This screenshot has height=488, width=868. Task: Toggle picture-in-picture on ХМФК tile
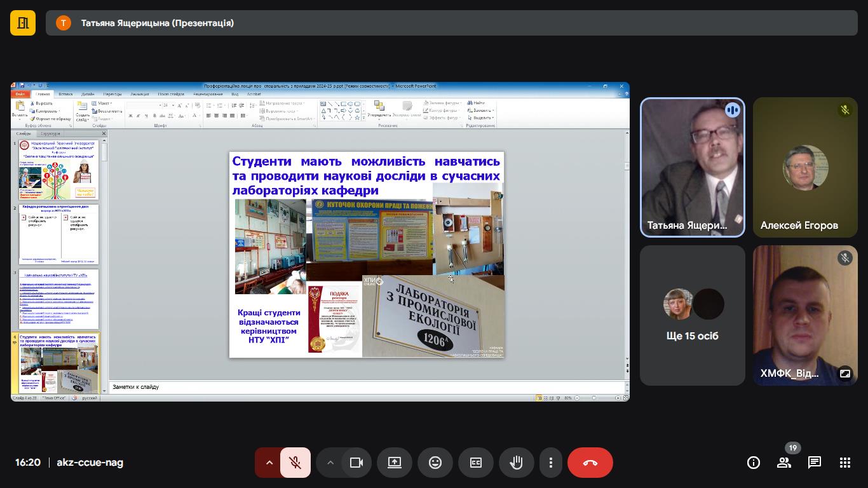845,374
